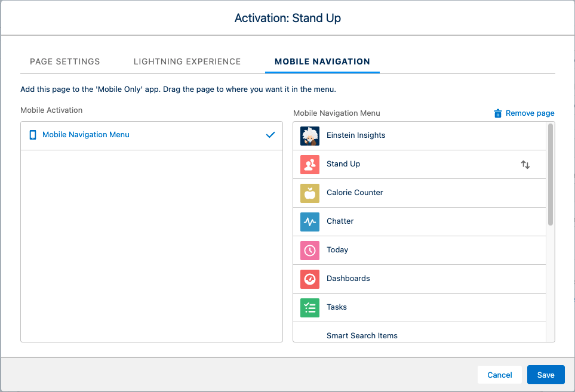Toggle the Mobile Navigation Menu checkmark
The image size is (575, 392).
tap(270, 135)
